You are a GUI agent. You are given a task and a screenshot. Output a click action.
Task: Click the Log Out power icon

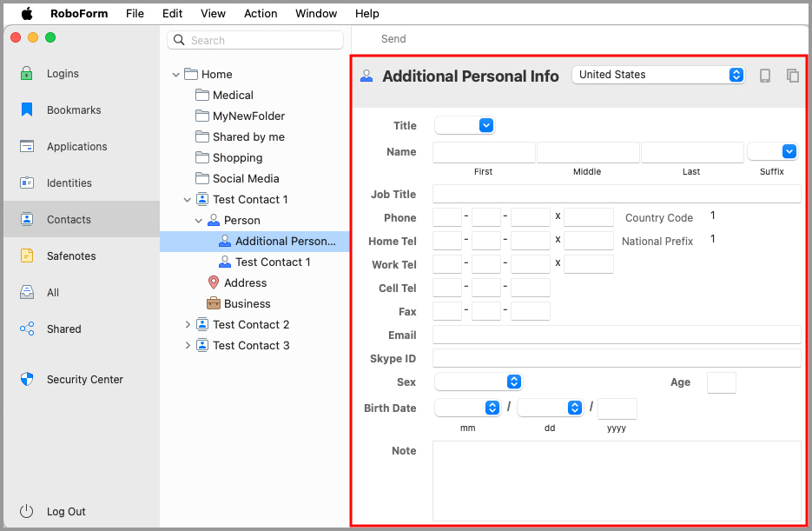coord(26,511)
